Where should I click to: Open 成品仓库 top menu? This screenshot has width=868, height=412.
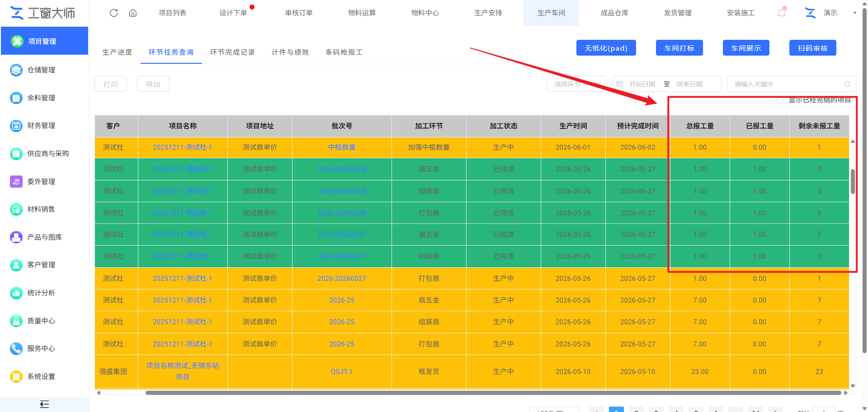coord(614,13)
